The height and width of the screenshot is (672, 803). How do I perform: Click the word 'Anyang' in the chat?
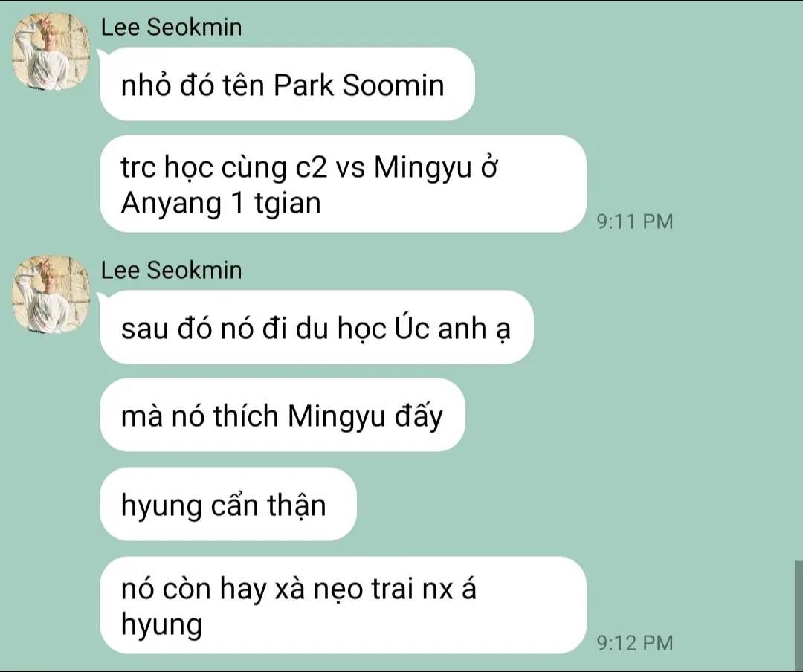[x=172, y=204]
